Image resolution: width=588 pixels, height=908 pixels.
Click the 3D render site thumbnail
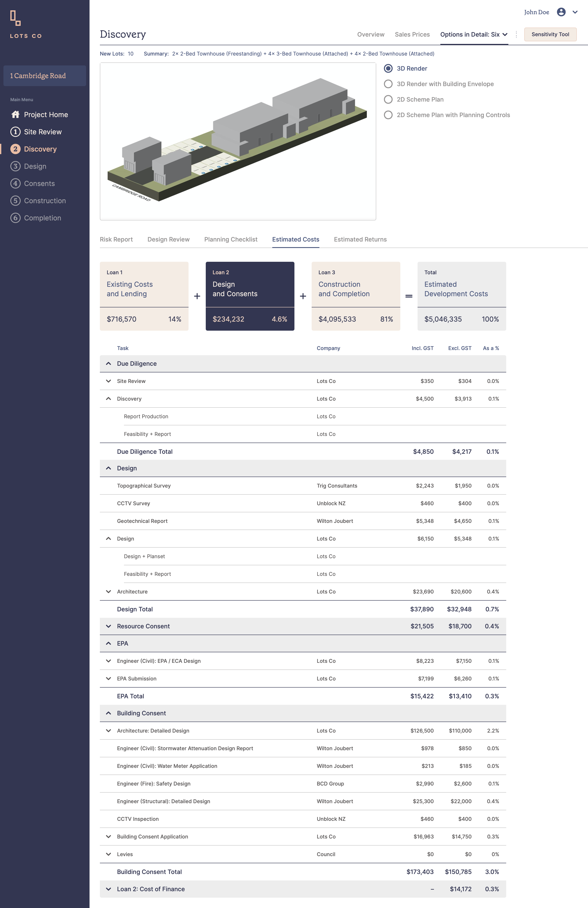[x=238, y=141]
